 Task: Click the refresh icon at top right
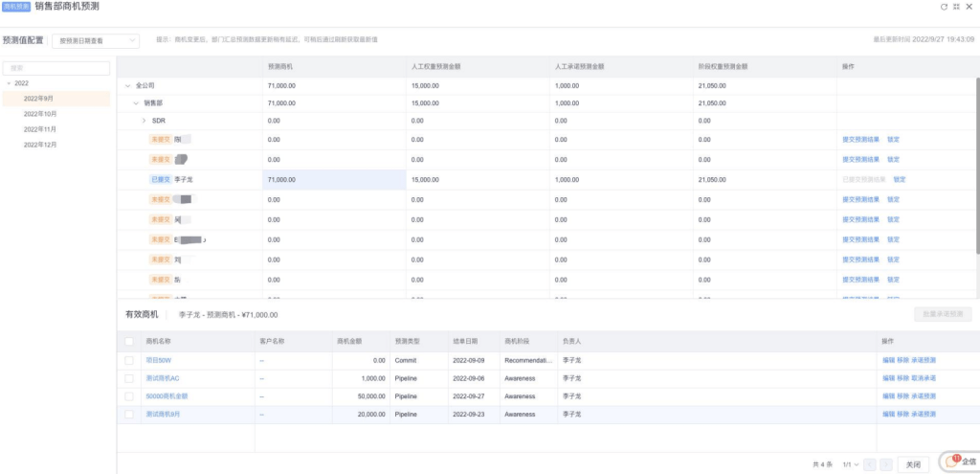[945, 7]
